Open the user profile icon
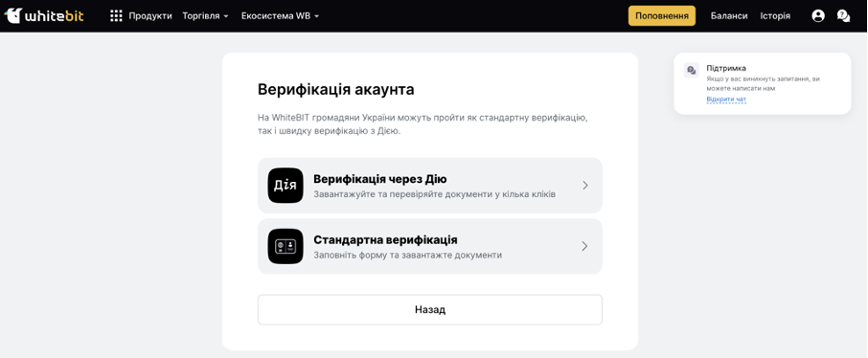The image size is (868, 358). pos(817,16)
